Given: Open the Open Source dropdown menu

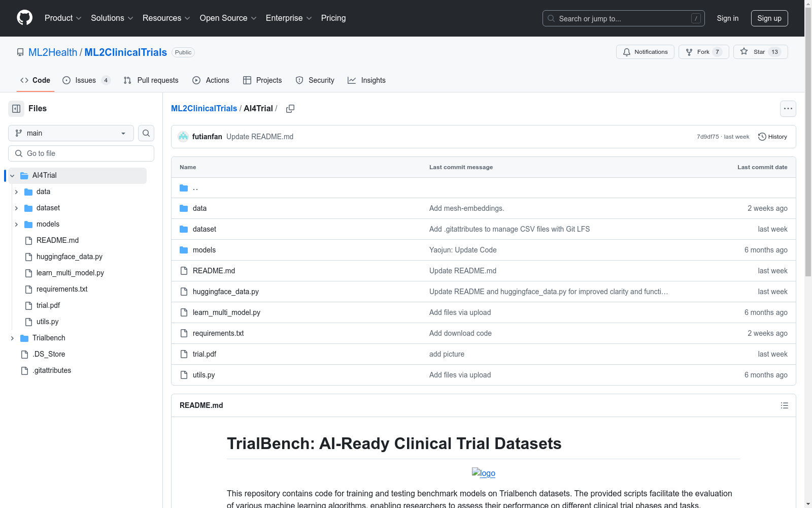Looking at the screenshot, I should coord(228,18).
